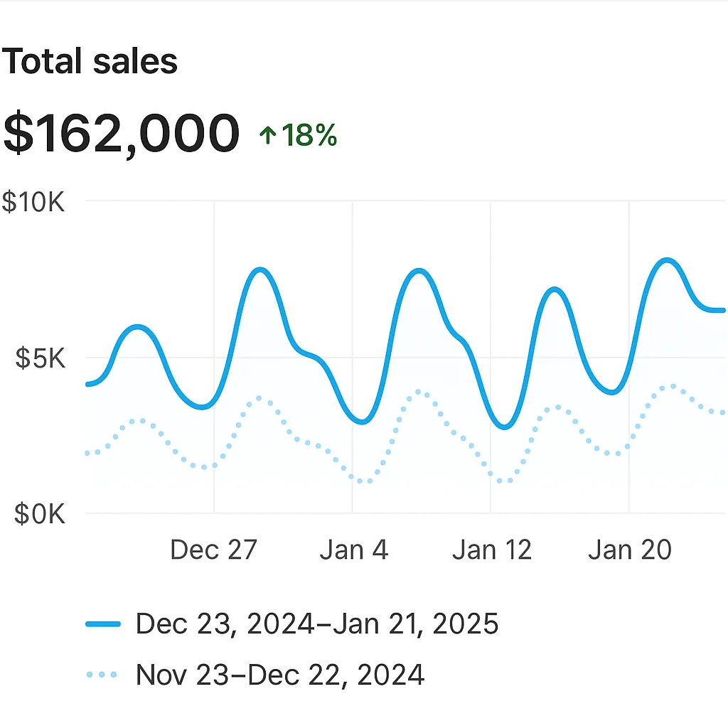
Task: Click the solid line's right end point
Action: coord(722,311)
